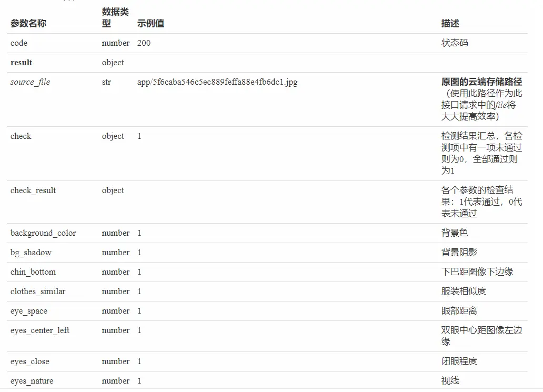Click the 描述 column header
Viewport: 543px width, 392px height.
click(450, 23)
